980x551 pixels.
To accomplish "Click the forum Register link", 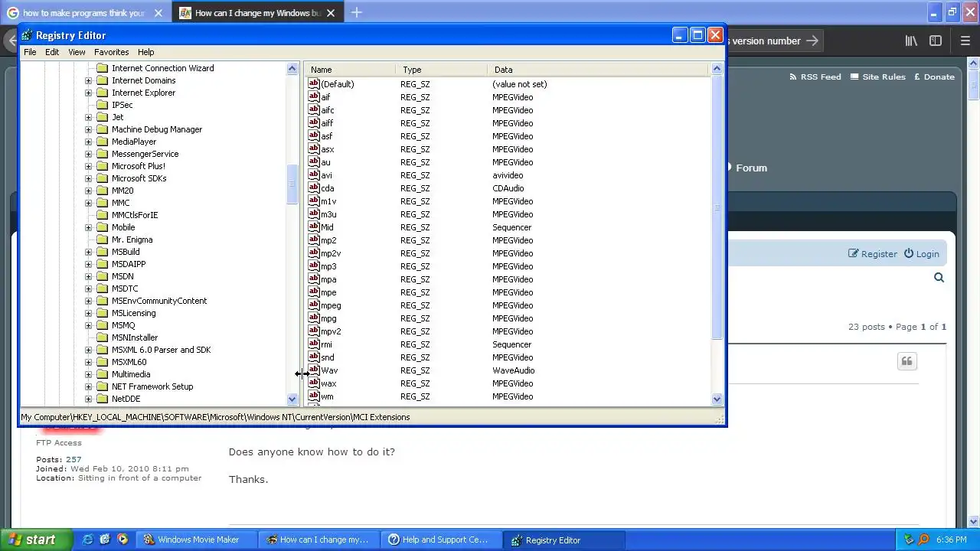I will click(872, 254).
